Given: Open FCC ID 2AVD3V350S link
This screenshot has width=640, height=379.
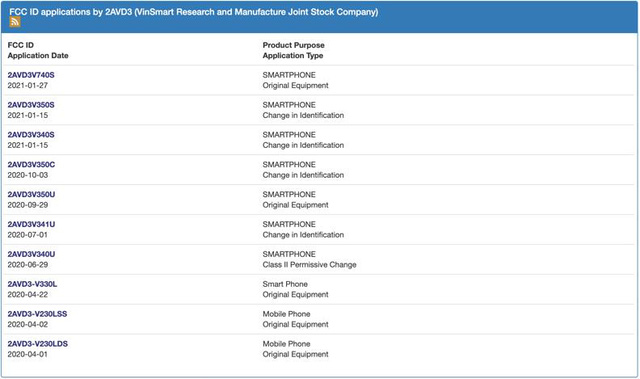Looking at the screenshot, I should (x=31, y=105).
